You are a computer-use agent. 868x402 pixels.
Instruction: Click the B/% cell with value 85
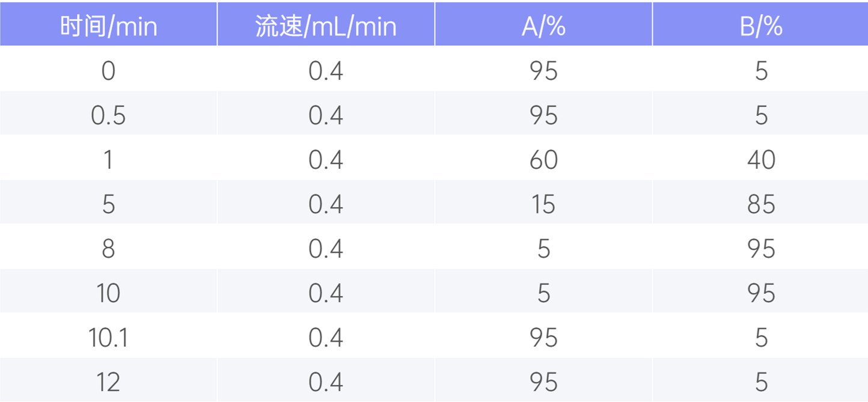[761, 204]
